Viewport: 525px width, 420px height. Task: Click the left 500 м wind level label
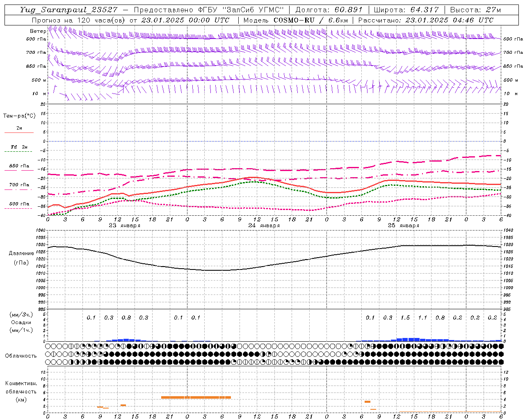click(x=39, y=80)
